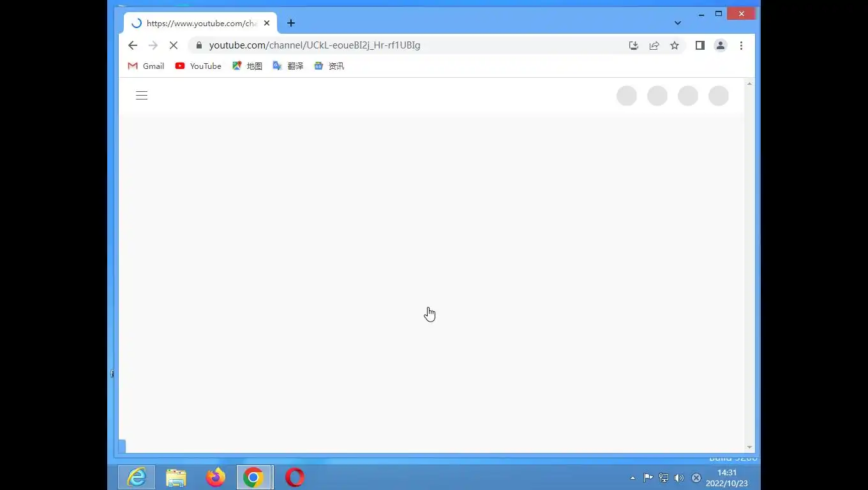View site information via lock icon

click(x=198, y=45)
